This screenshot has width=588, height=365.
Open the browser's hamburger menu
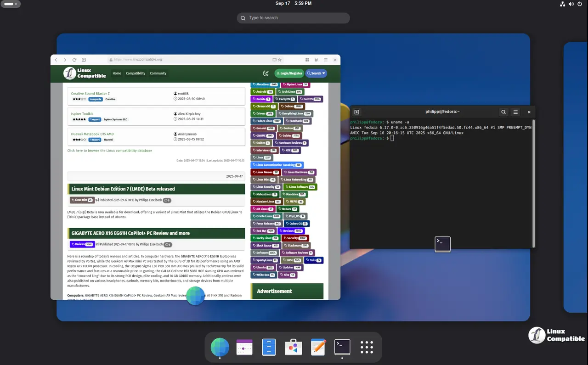click(x=326, y=60)
